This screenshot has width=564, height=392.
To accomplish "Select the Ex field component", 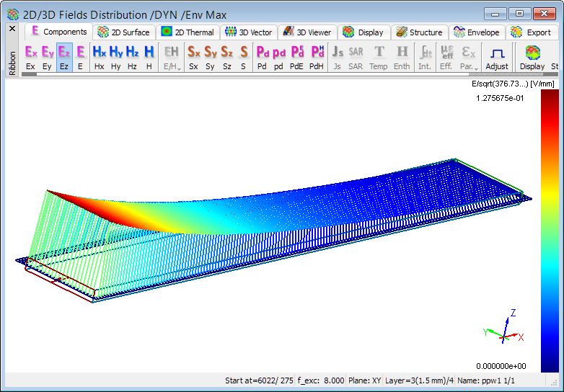I will tap(30, 57).
